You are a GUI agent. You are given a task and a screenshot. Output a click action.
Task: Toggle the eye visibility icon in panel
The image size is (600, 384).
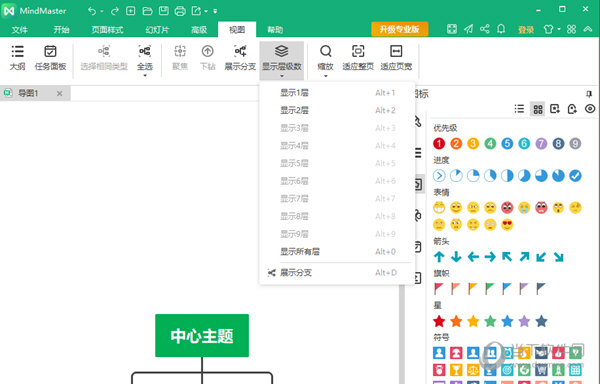click(x=590, y=109)
